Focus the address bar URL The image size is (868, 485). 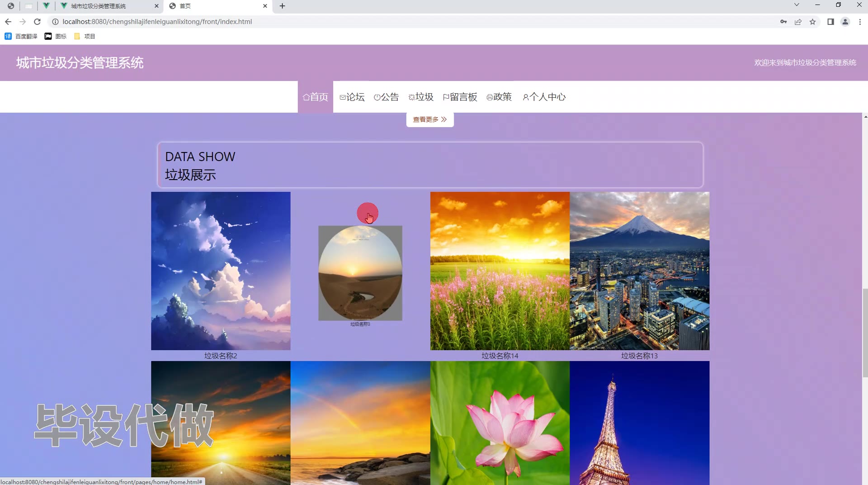tap(157, 22)
